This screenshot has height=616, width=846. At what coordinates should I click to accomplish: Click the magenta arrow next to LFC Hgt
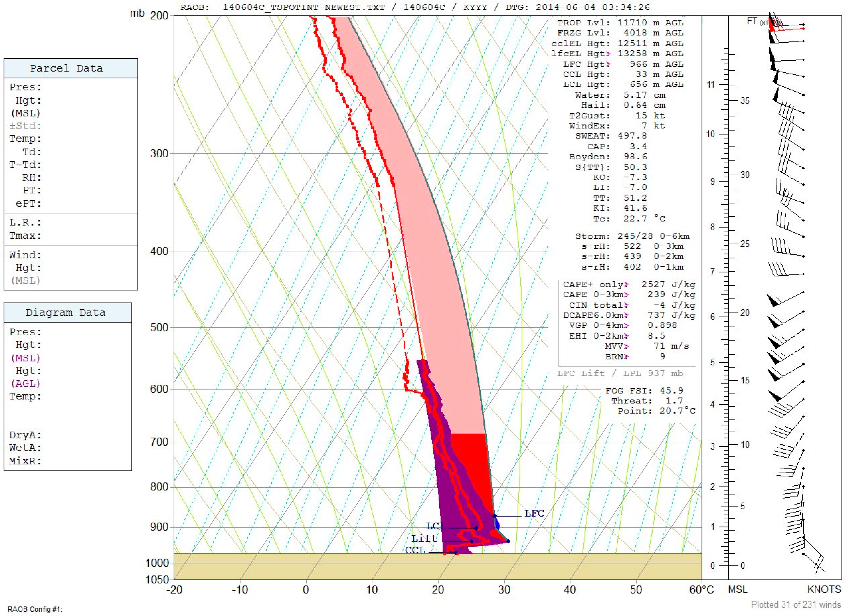(x=609, y=64)
